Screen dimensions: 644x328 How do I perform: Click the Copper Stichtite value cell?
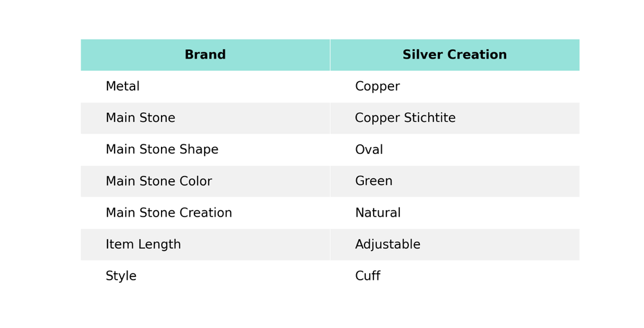click(x=405, y=118)
